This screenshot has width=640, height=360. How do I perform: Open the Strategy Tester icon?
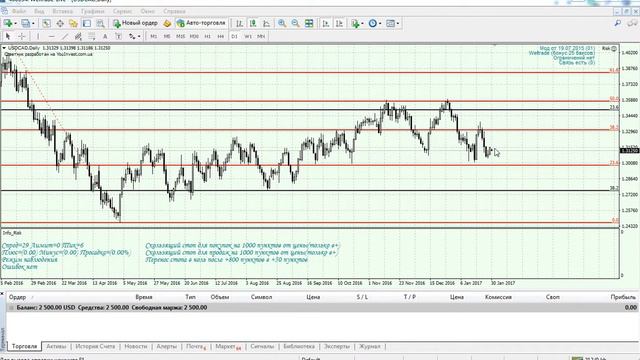100,23
